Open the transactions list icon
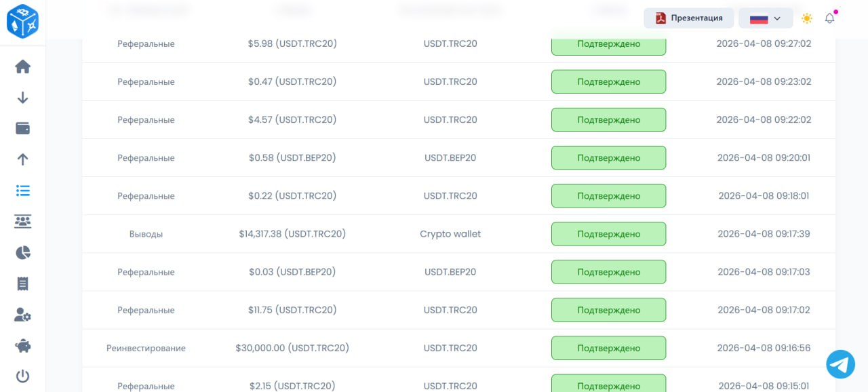This screenshot has height=392, width=868. tap(23, 191)
